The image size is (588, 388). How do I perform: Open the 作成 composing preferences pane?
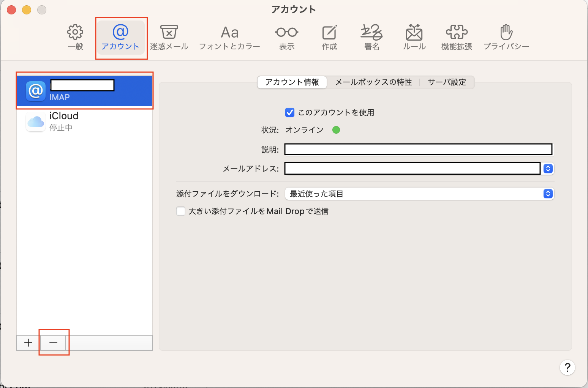[329, 38]
